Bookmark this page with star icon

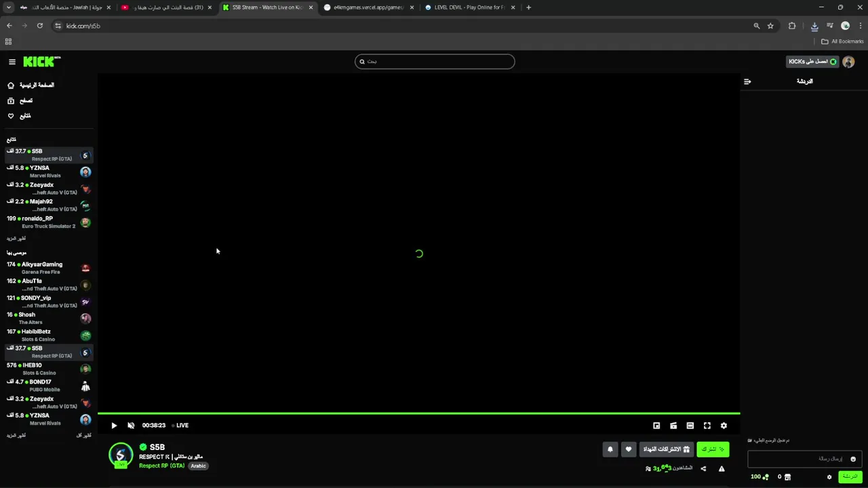(x=770, y=26)
